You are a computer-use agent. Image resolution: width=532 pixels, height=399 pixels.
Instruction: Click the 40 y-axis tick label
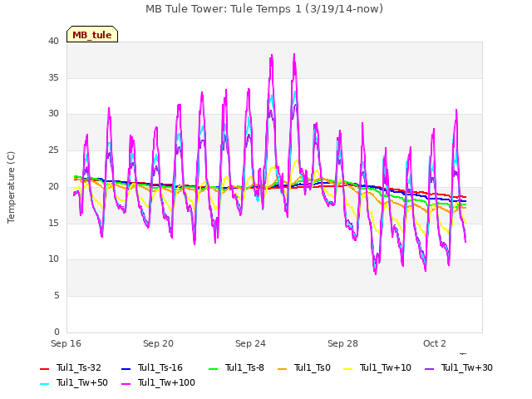point(53,41)
